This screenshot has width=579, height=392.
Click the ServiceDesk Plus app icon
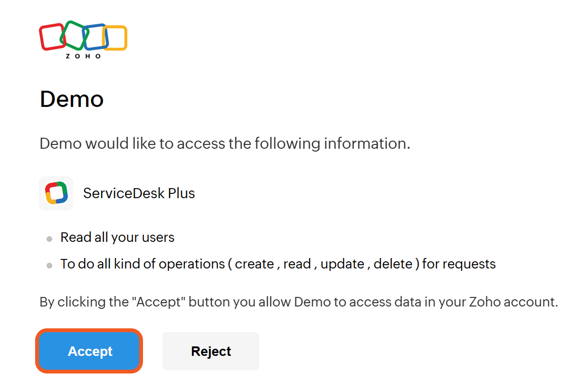(56, 193)
